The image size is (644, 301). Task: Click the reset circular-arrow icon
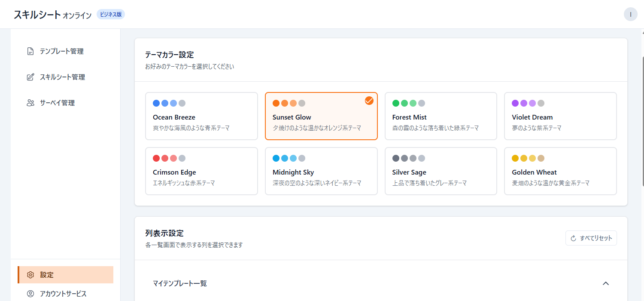tap(573, 238)
